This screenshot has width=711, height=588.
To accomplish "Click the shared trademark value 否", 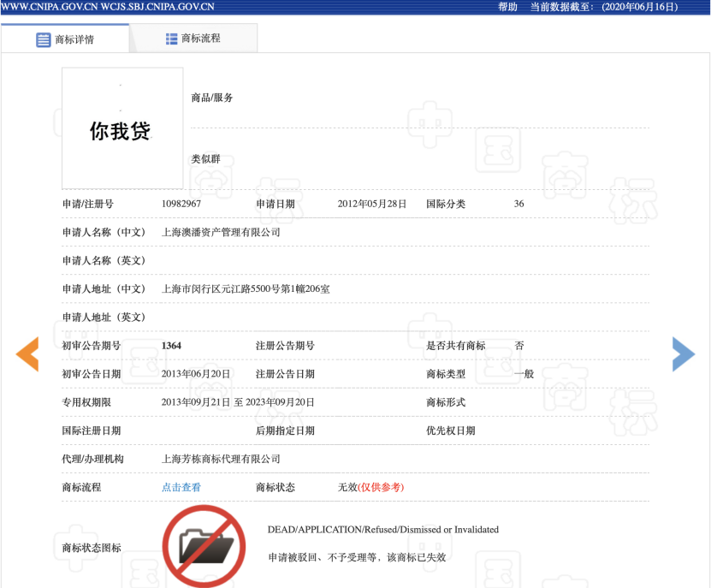I will (519, 346).
